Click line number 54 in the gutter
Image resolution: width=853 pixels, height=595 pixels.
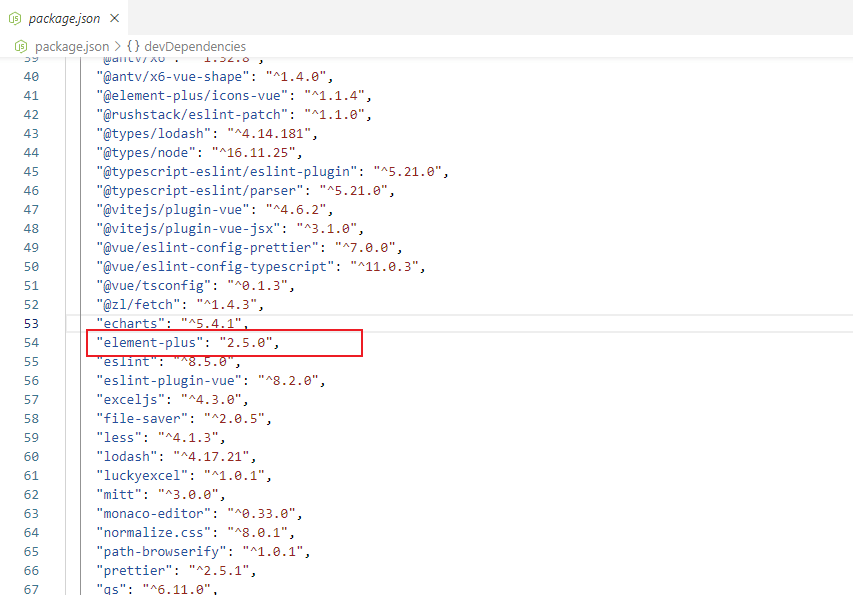pyautogui.click(x=31, y=342)
